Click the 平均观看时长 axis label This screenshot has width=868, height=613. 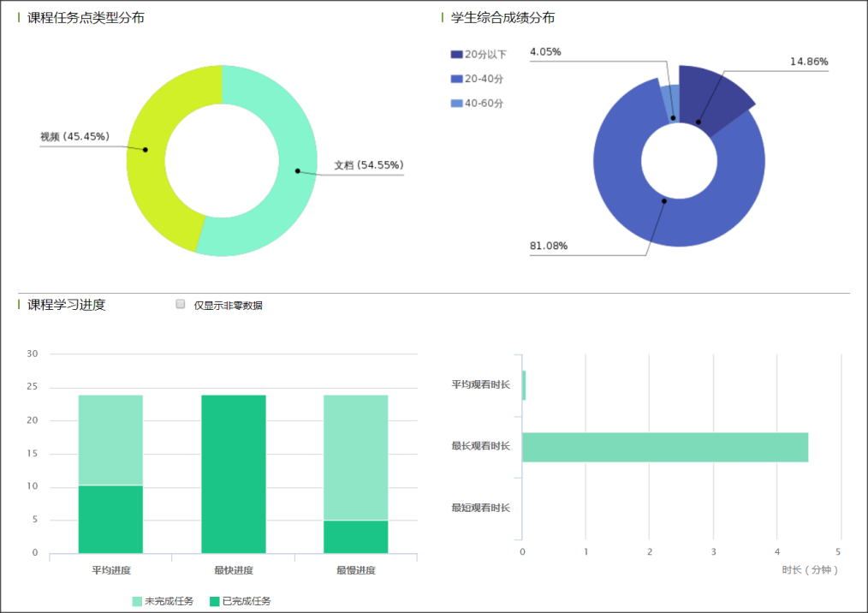[x=480, y=384]
